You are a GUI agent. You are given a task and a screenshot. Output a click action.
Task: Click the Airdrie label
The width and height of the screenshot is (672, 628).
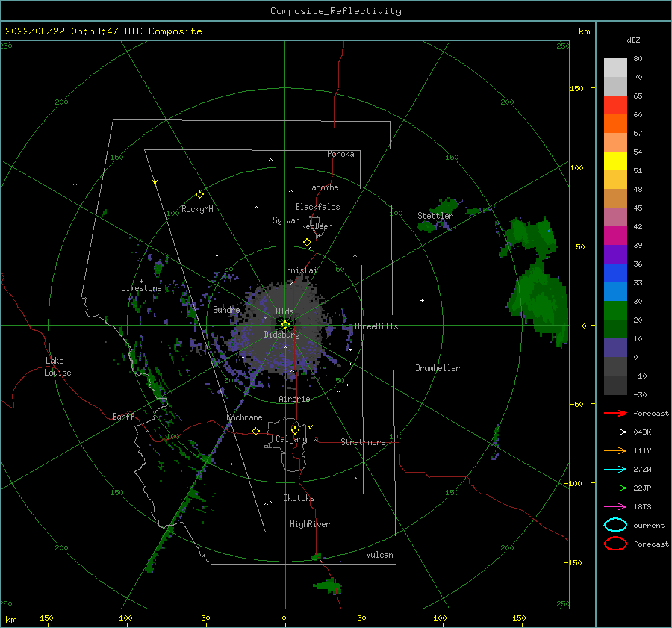point(294,399)
